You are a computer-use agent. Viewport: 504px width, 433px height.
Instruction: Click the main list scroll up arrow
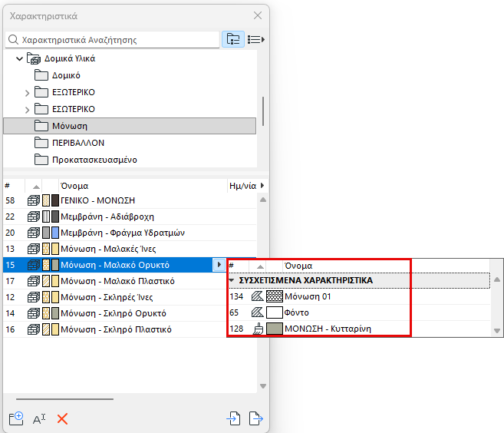[263, 200]
